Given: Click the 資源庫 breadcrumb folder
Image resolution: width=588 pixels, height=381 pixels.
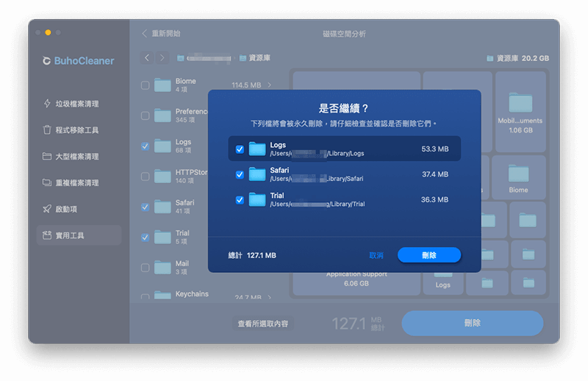Looking at the screenshot, I should tap(255, 58).
